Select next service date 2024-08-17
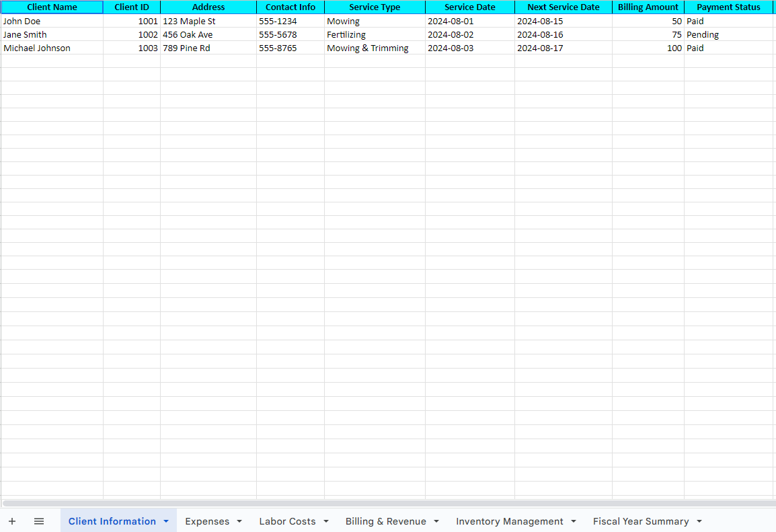776x532 pixels. click(x=564, y=48)
